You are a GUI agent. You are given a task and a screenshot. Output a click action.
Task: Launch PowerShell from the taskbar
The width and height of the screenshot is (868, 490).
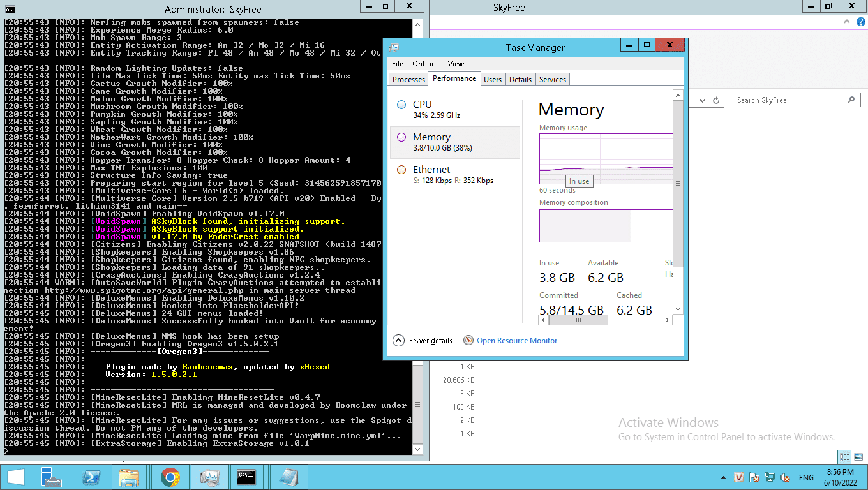[91, 477]
